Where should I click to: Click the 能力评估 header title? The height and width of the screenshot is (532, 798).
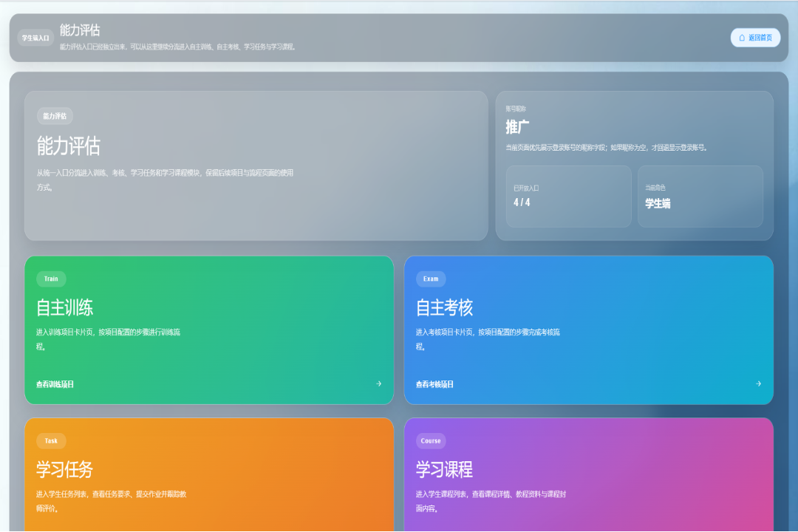(x=80, y=30)
